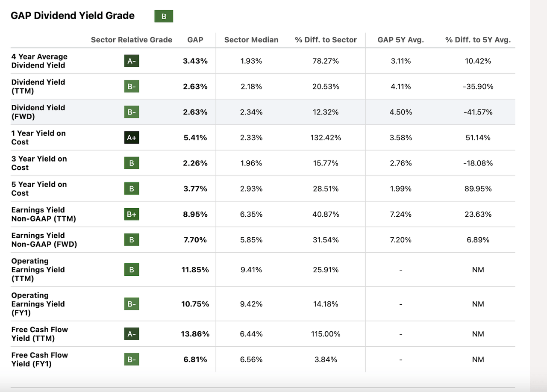The width and height of the screenshot is (547, 392).
Task: Click the B- grade badge for Operating Earnings Yield (FY1)
Action: pyautogui.click(x=132, y=304)
